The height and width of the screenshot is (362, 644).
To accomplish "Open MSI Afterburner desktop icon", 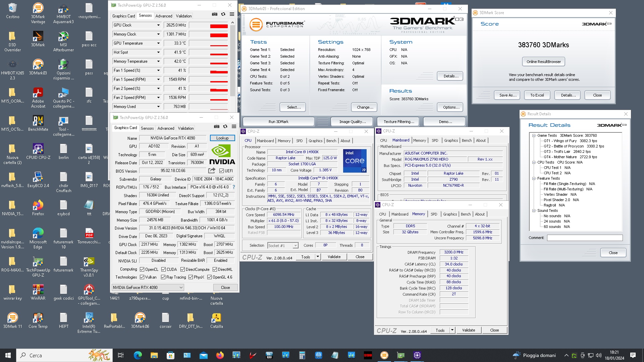I will [x=63, y=42].
